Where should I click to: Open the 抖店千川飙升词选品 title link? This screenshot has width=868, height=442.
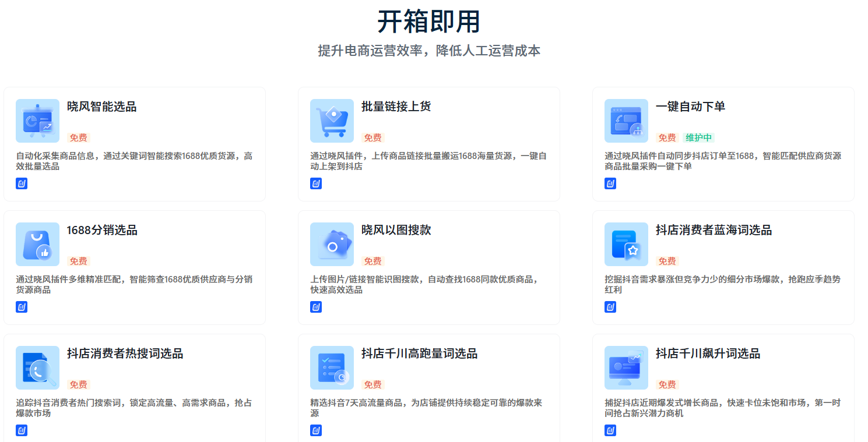708,353
